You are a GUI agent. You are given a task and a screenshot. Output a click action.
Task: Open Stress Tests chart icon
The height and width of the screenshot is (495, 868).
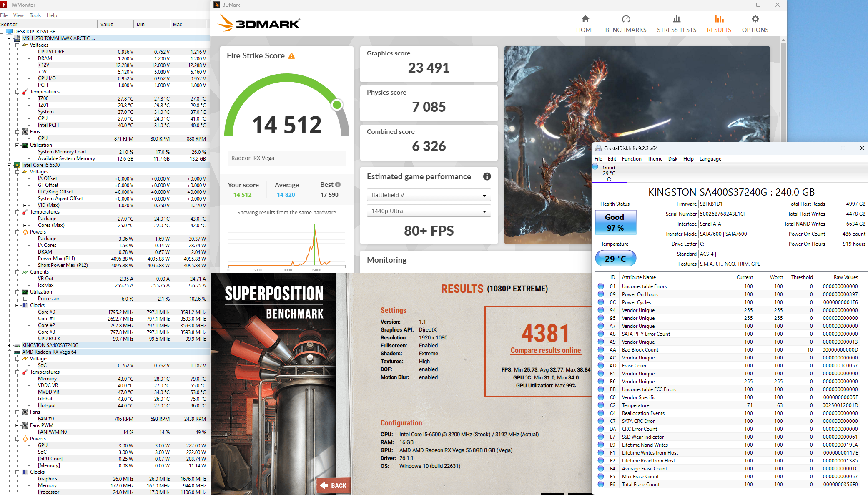coord(676,19)
